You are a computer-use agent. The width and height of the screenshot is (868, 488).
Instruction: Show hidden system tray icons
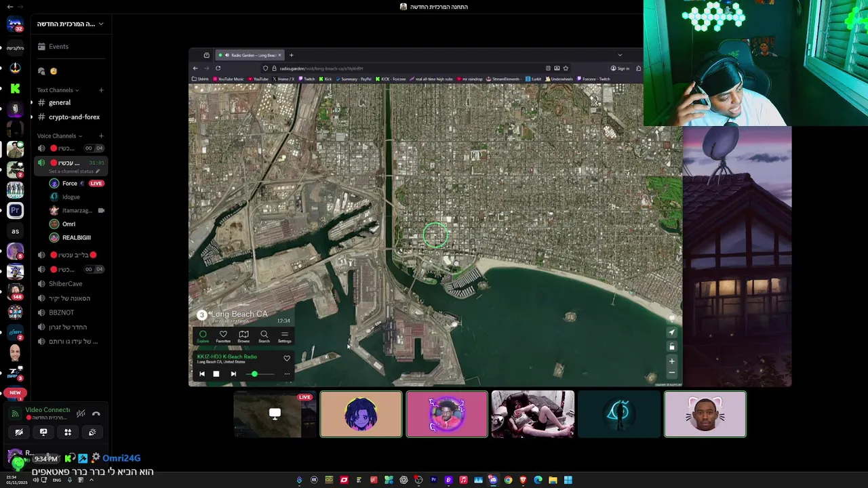tap(91, 480)
